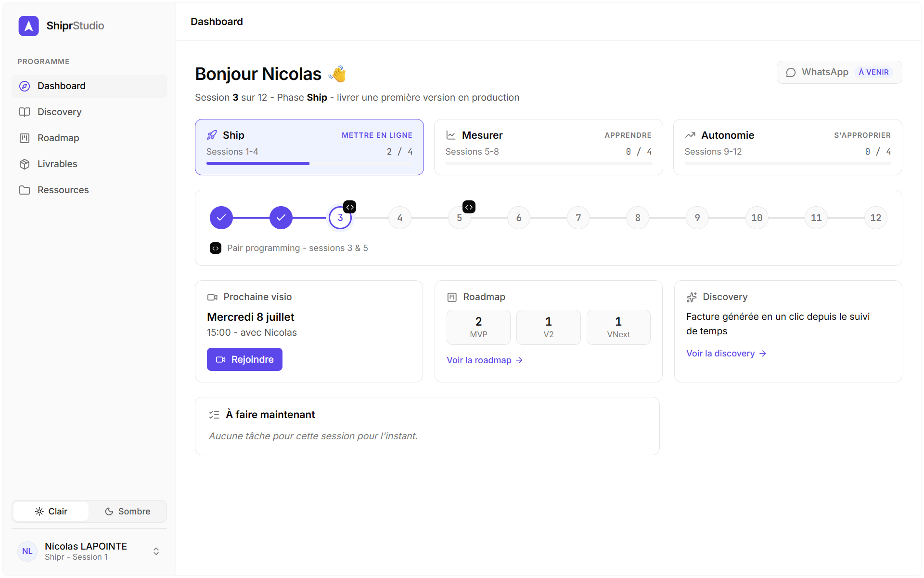The height and width of the screenshot is (578, 924).
Task: Click the Dashboard page title in header
Action: [217, 22]
